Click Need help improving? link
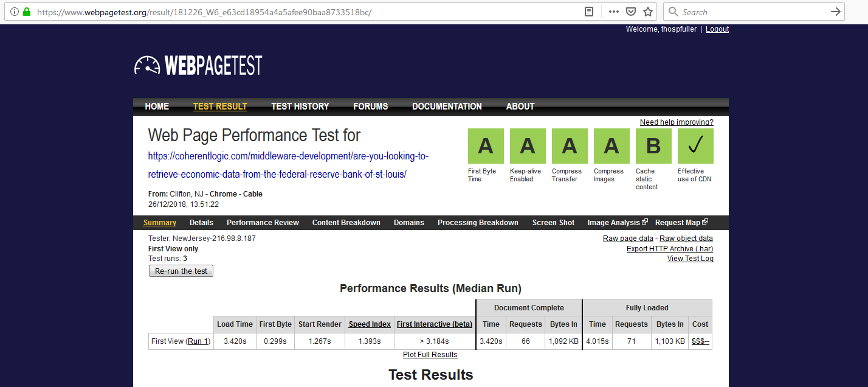The image size is (868, 387). [x=677, y=122]
